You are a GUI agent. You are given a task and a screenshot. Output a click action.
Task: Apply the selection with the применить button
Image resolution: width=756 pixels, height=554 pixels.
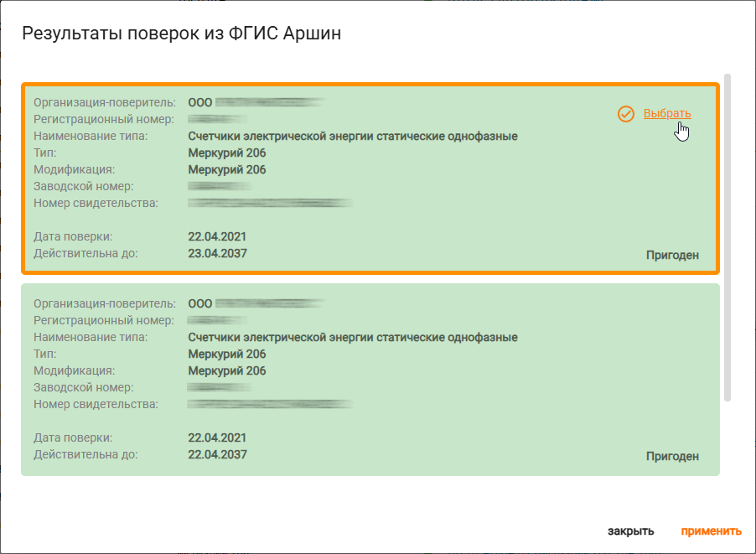[x=712, y=531]
